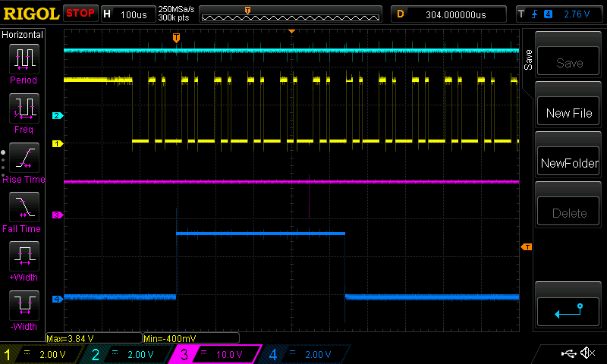Select the -Width measurement icon
Screen dimensions: 607x364
coord(24,305)
